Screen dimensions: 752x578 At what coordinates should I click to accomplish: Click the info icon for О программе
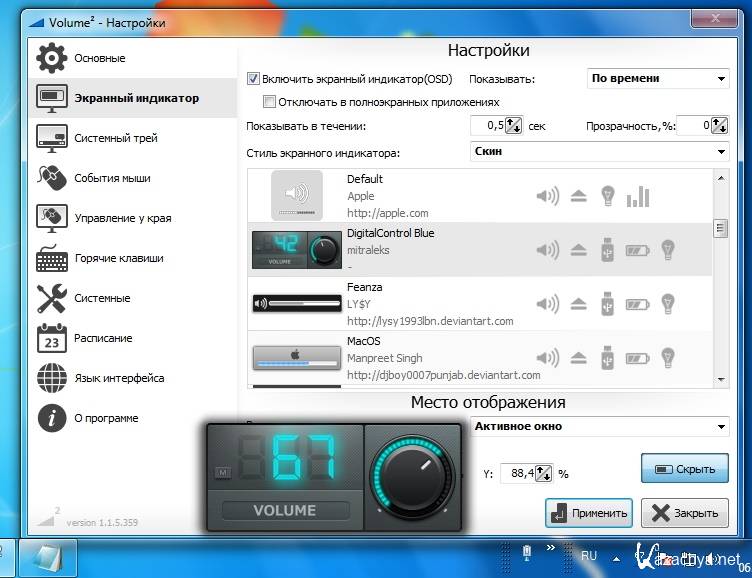52,418
